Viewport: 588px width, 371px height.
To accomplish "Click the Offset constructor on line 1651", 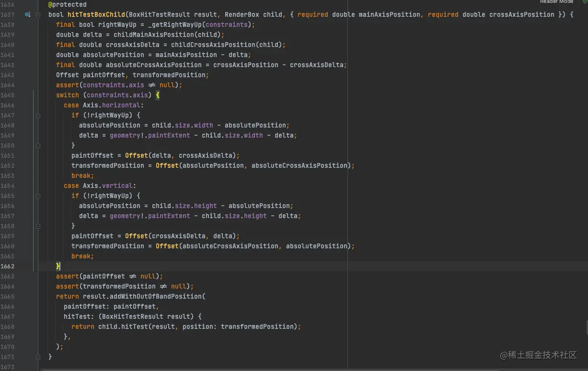I will (137, 156).
